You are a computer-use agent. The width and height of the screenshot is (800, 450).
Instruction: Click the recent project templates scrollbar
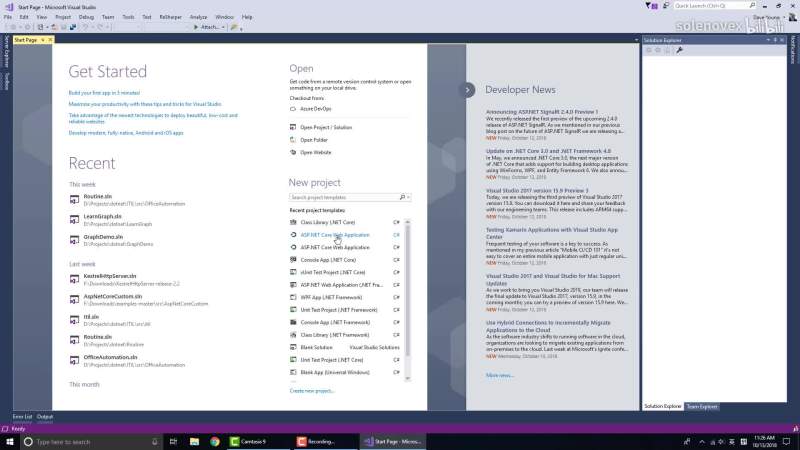(407, 300)
